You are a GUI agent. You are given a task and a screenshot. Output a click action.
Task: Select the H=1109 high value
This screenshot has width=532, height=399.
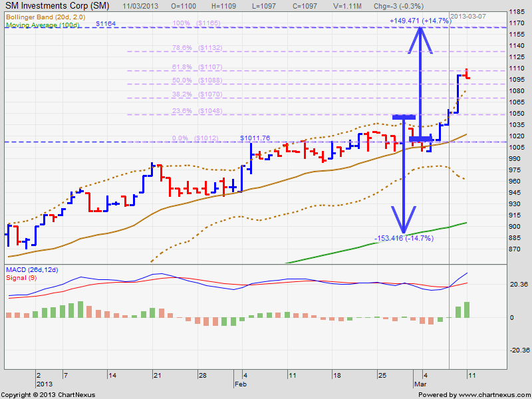click(x=223, y=6)
